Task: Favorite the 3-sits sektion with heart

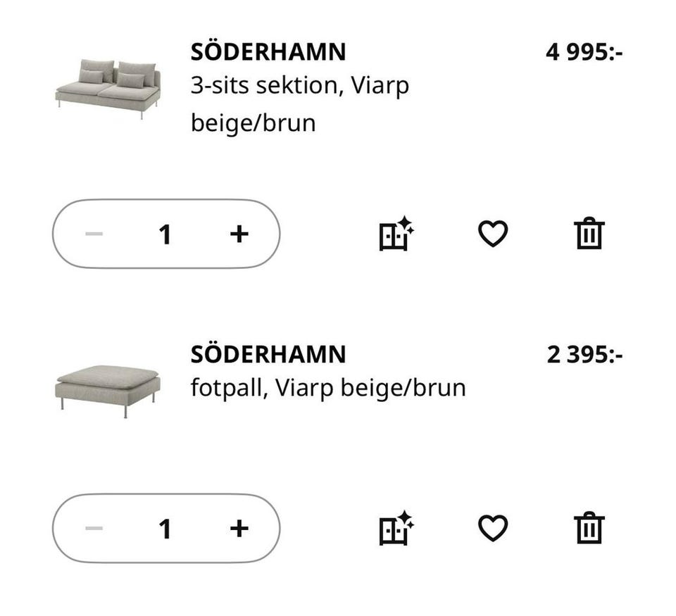Action: [493, 234]
